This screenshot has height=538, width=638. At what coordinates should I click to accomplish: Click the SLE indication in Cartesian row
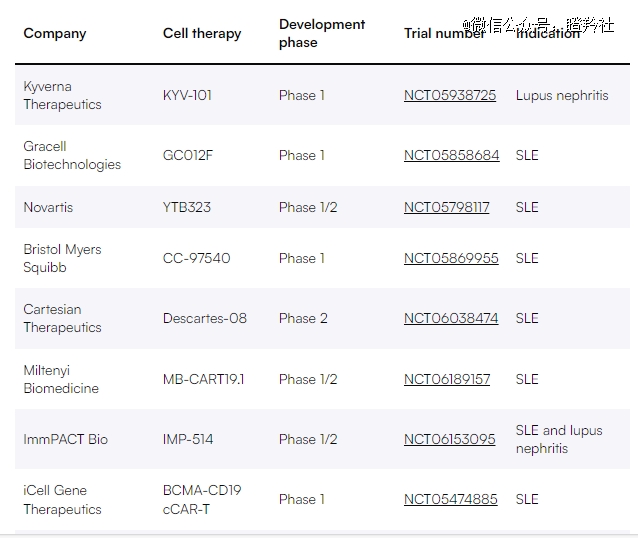(x=527, y=318)
